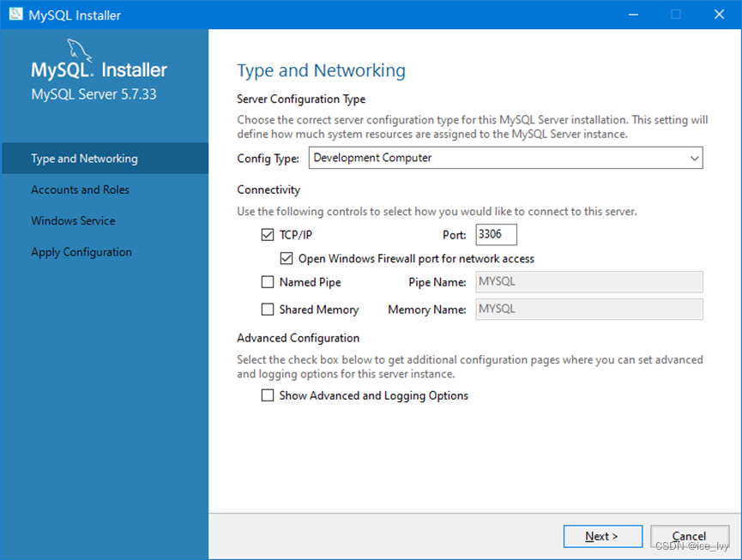Minimize the MySQL Installer window
The width and height of the screenshot is (742, 560).
633,15
